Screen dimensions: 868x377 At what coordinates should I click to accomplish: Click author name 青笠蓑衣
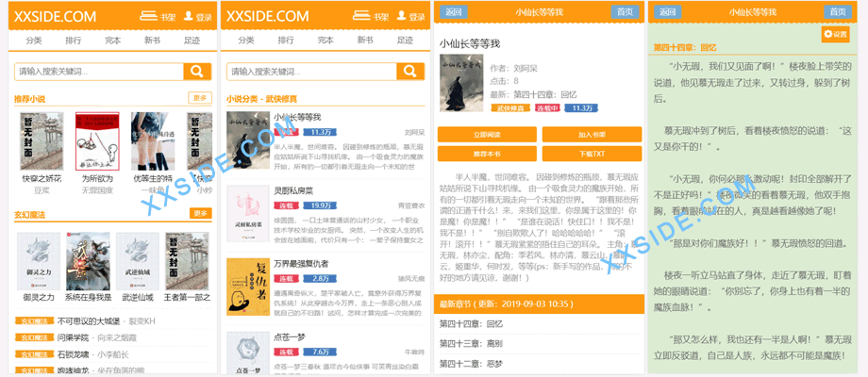pyautogui.click(x=411, y=205)
